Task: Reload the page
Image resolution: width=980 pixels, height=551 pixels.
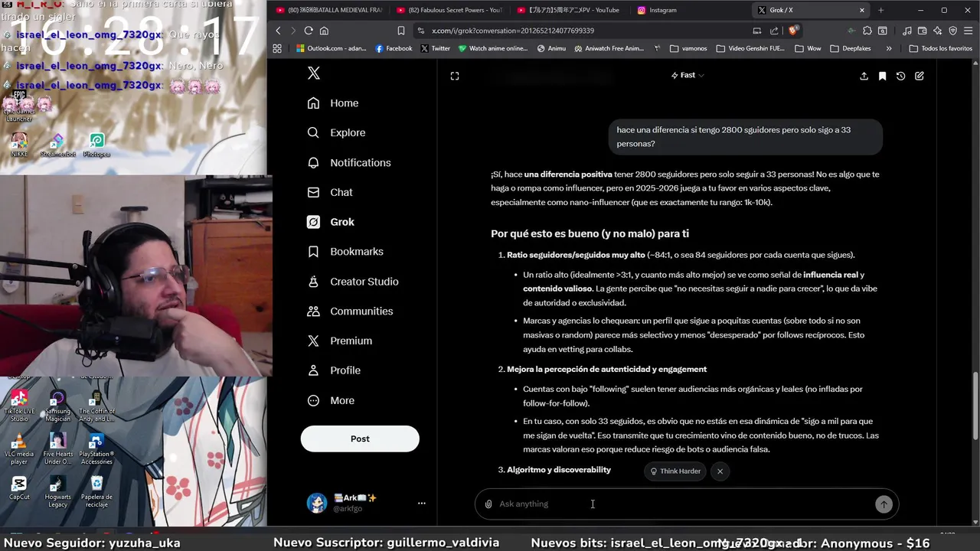Action: [x=309, y=31]
